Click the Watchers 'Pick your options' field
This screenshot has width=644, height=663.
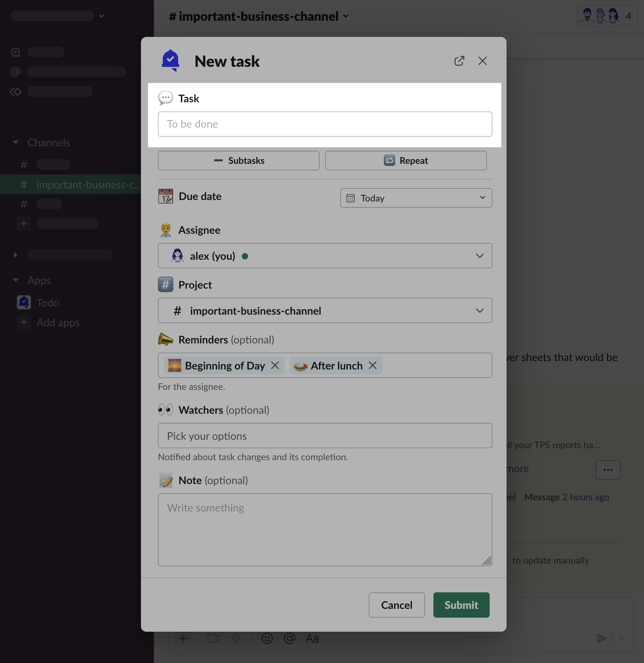pyautogui.click(x=325, y=436)
